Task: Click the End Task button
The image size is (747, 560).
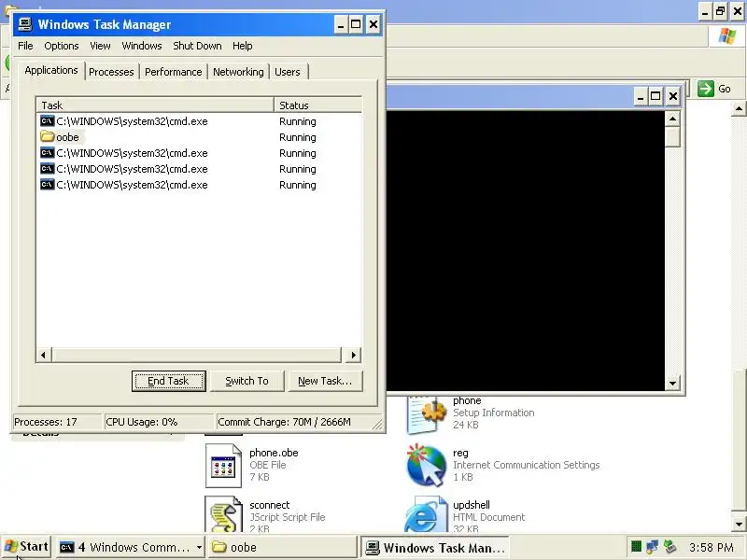Action: [169, 381]
